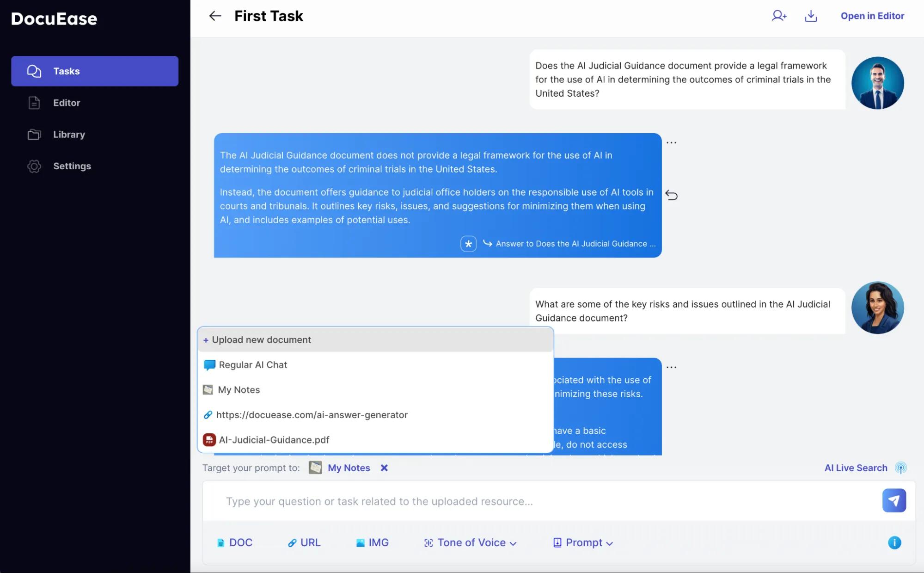Image resolution: width=924 pixels, height=573 pixels.
Task: Expand the Tone of Voice dropdown
Action: click(470, 542)
